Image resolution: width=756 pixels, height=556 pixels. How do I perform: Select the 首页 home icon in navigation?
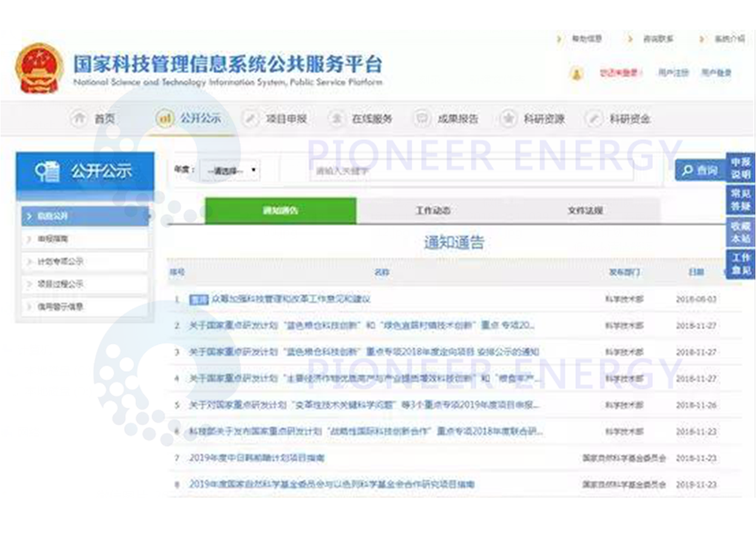(79, 119)
